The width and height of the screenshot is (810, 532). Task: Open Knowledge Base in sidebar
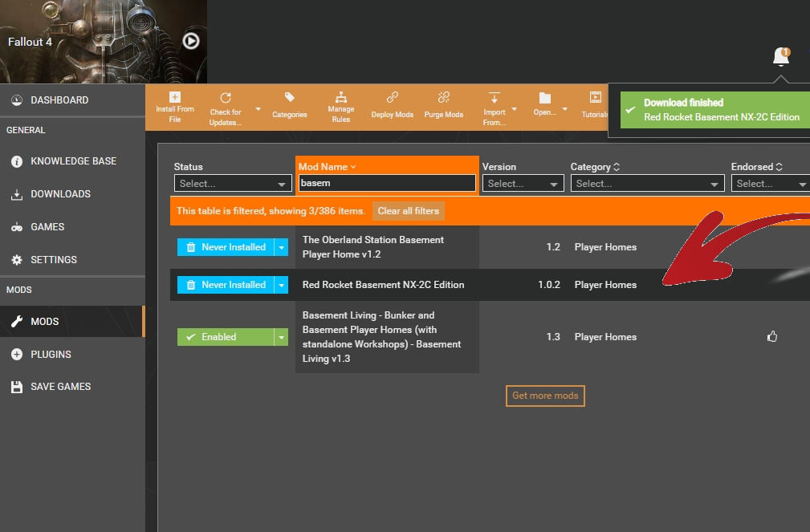(x=72, y=161)
